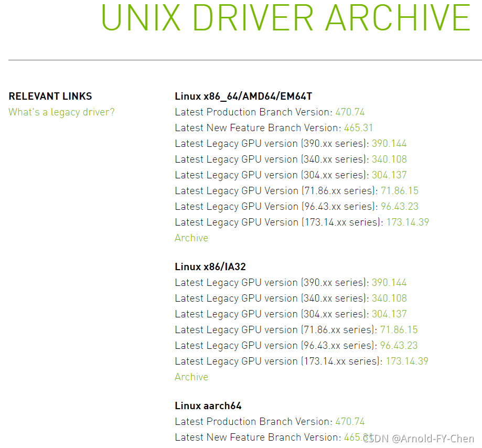Open the Archive link under Linux x86_64
482x448 pixels.
(191, 238)
